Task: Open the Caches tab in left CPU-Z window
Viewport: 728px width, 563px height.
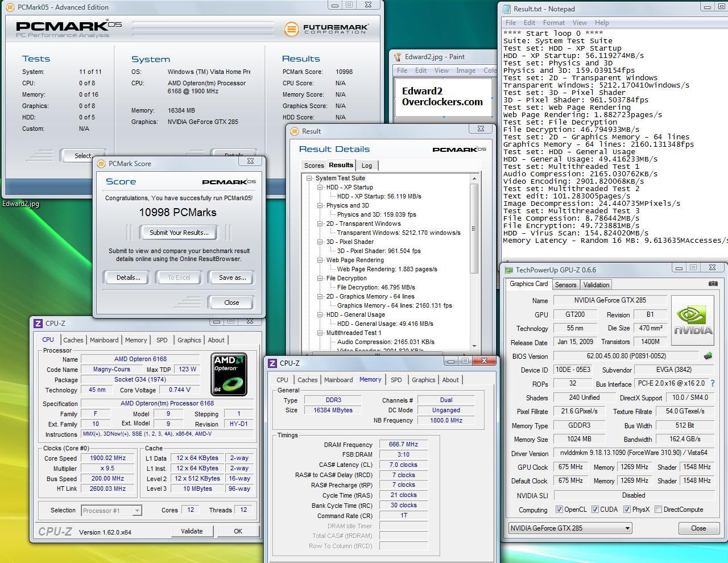Action: pos(73,340)
